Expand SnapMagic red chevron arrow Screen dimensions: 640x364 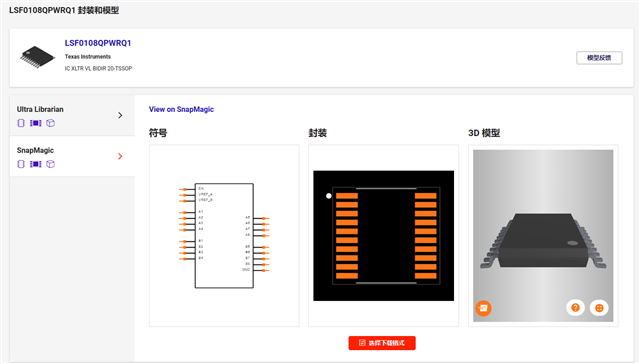click(x=120, y=156)
